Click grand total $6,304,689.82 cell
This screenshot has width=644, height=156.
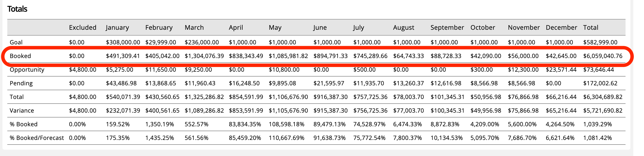pyautogui.click(x=602, y=97)
